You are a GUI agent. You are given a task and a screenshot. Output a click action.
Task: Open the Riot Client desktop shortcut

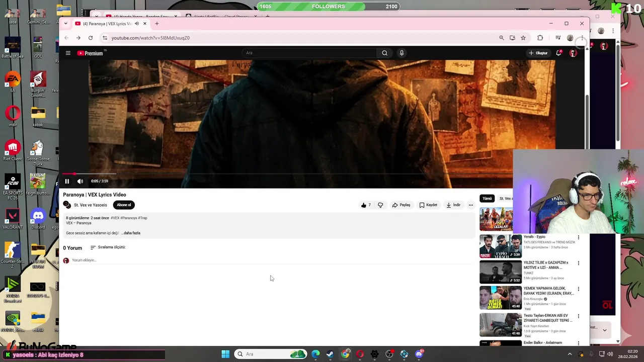(x=13, y=150)
